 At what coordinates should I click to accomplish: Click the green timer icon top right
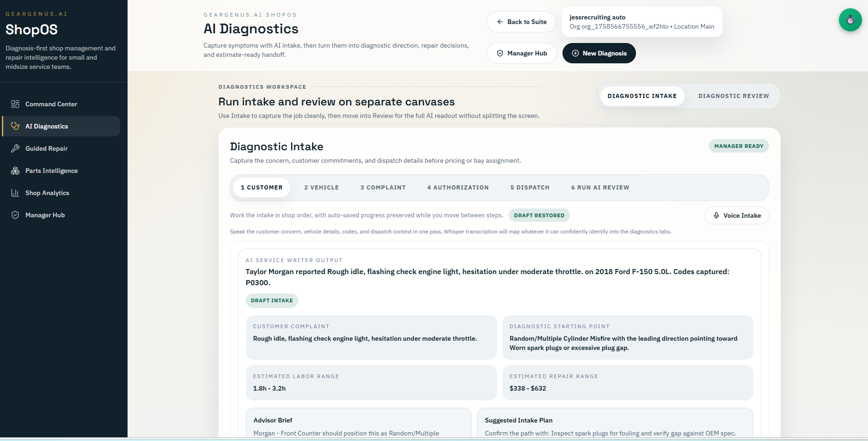click(850, 20)
